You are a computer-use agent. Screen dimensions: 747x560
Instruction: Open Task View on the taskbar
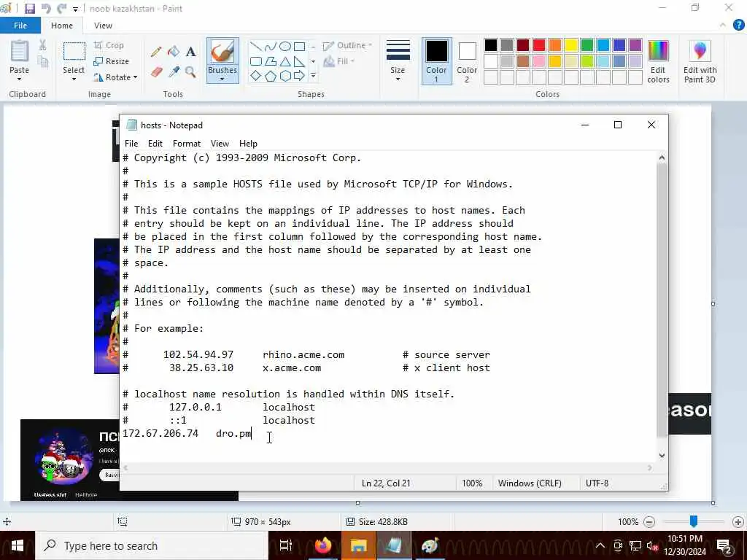click(285, 545)
